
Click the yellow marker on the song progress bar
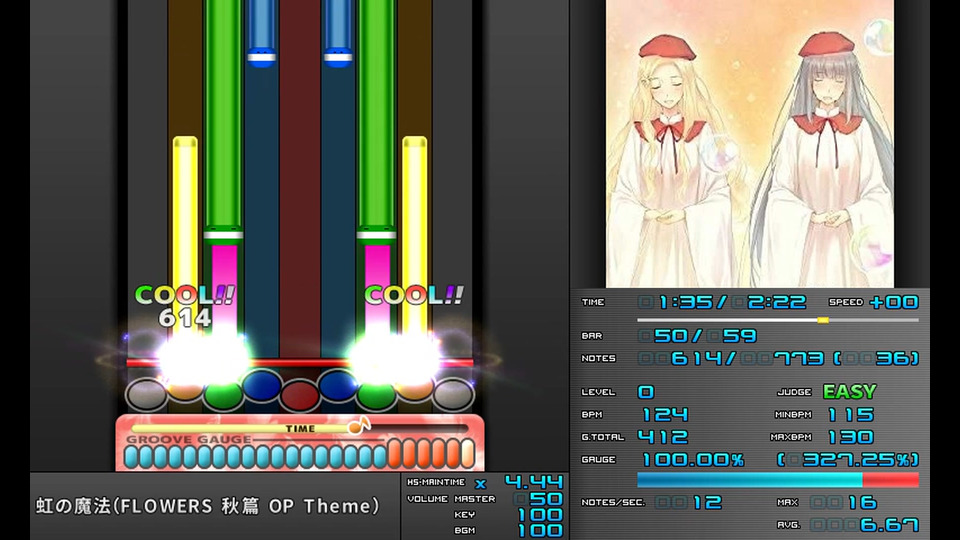point(823,320)
